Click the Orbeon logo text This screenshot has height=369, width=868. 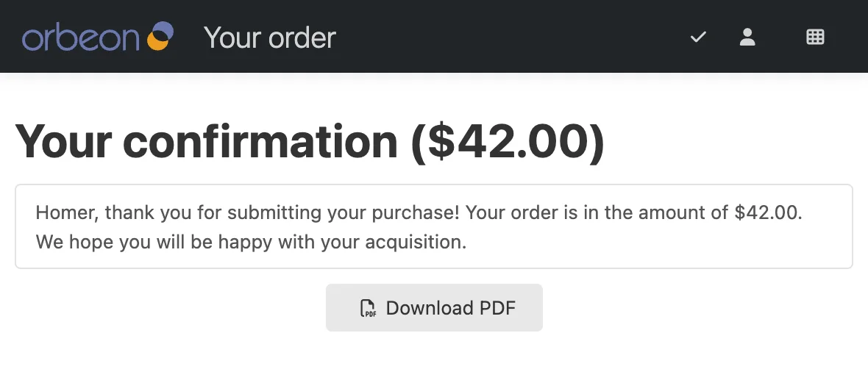coord(80,37)
